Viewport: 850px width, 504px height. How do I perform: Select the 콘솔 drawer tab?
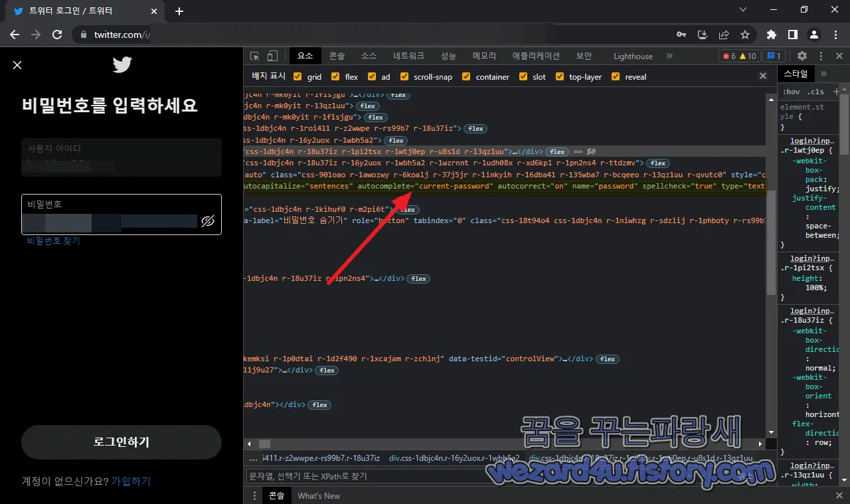(276, 495)
